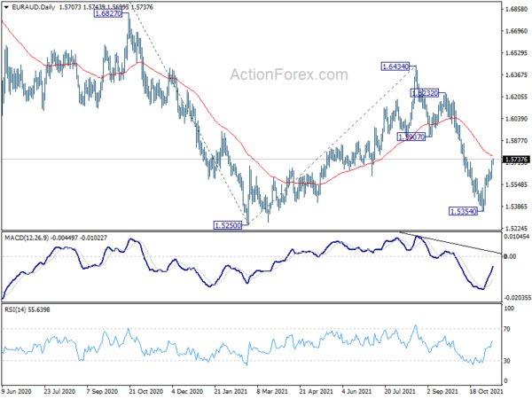Image resolution: width=532 pixels, height=399 pixels.
Task: Click the 20 Jul 2021 date label
Action: click(x=400, y=391)
